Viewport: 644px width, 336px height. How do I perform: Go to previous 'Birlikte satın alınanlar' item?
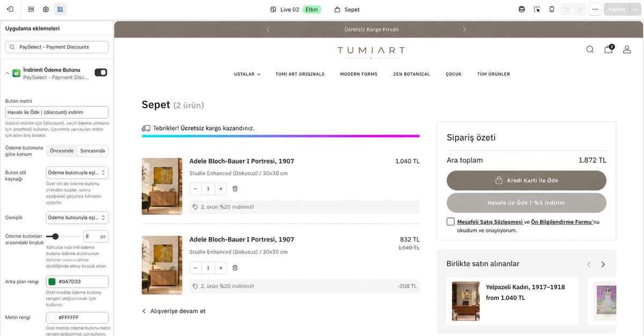pos(589,264)
